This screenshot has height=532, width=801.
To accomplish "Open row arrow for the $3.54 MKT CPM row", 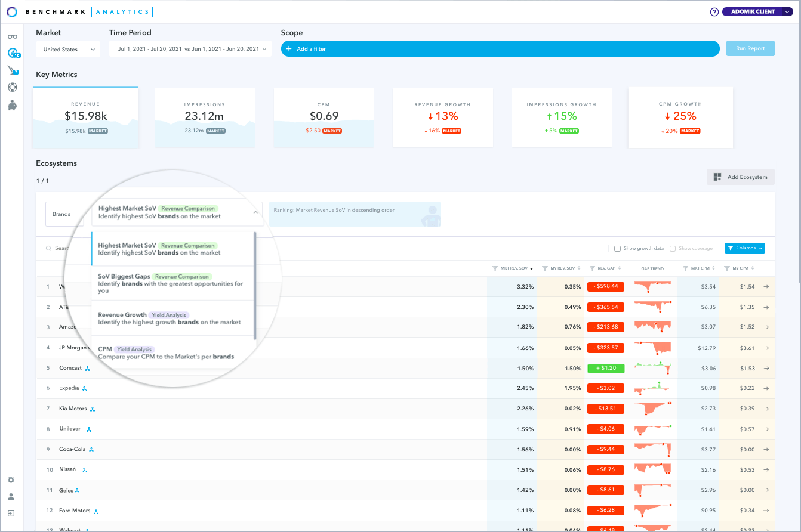I will click(x=766, y=286).
